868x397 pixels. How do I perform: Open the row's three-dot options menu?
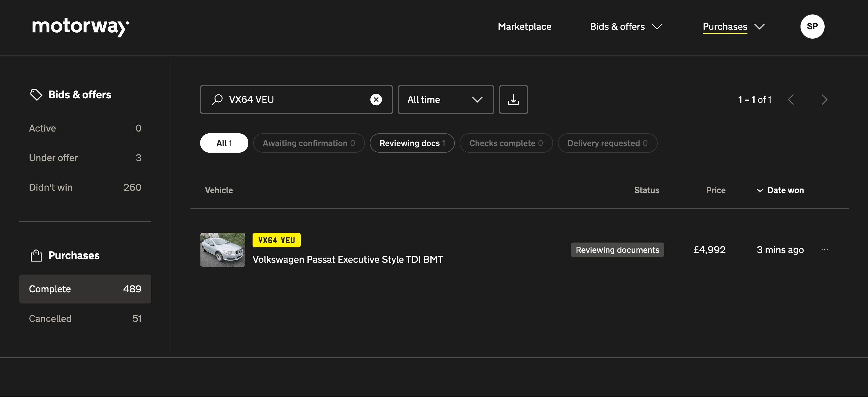(824, 250)
